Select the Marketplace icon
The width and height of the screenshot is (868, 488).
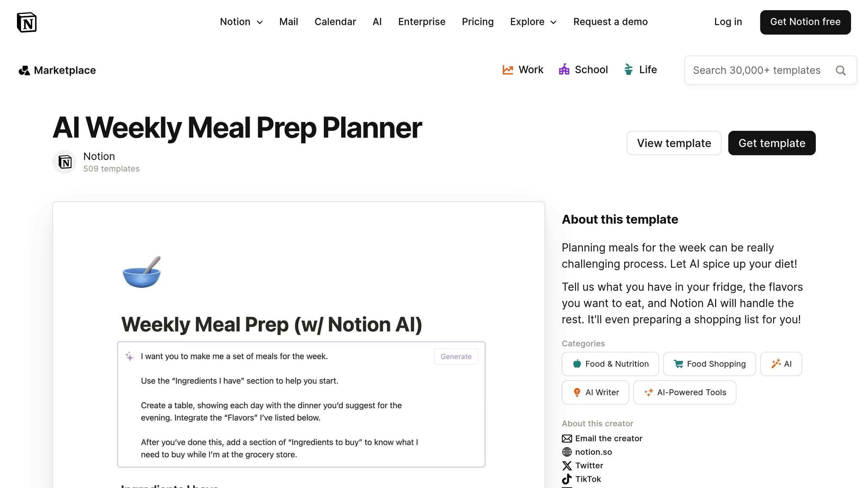point(24,70)
